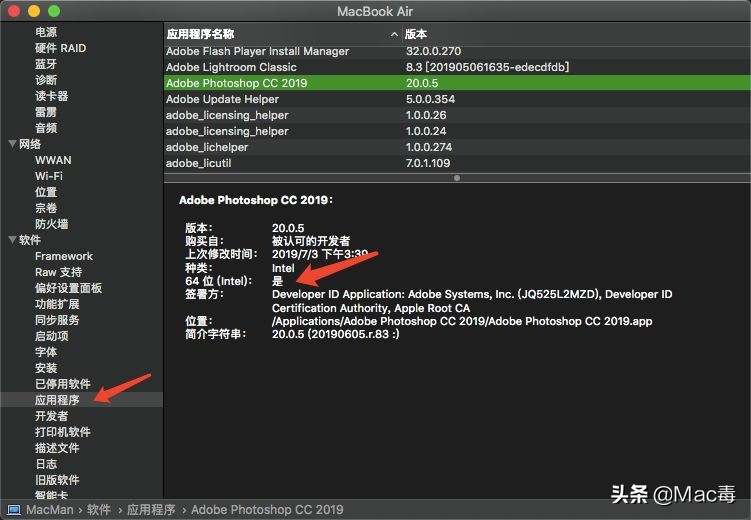Select 电源 in the sidebar
The width and height of the screenshot is (751, 520).
[x=46, y=32]
